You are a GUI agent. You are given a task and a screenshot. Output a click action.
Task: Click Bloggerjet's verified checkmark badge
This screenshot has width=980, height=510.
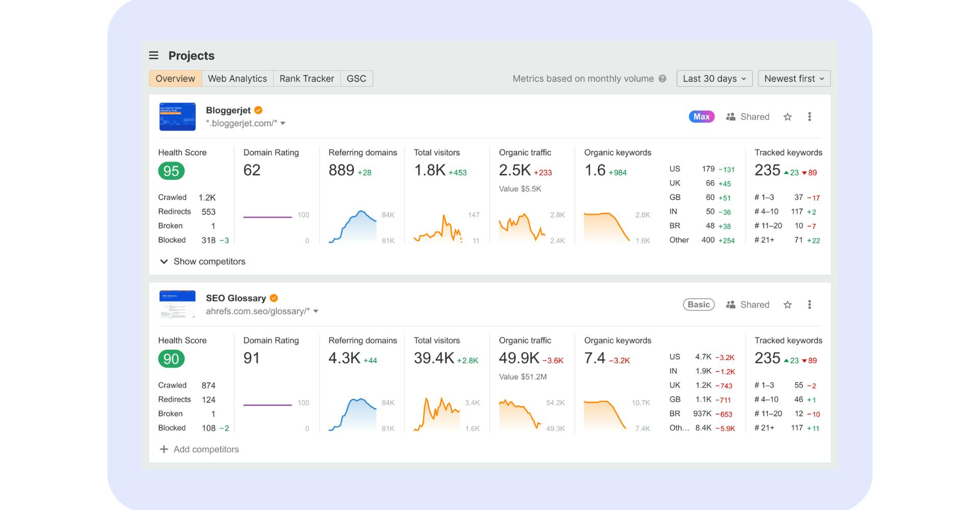pyautogui.click(x=258, y=110)
